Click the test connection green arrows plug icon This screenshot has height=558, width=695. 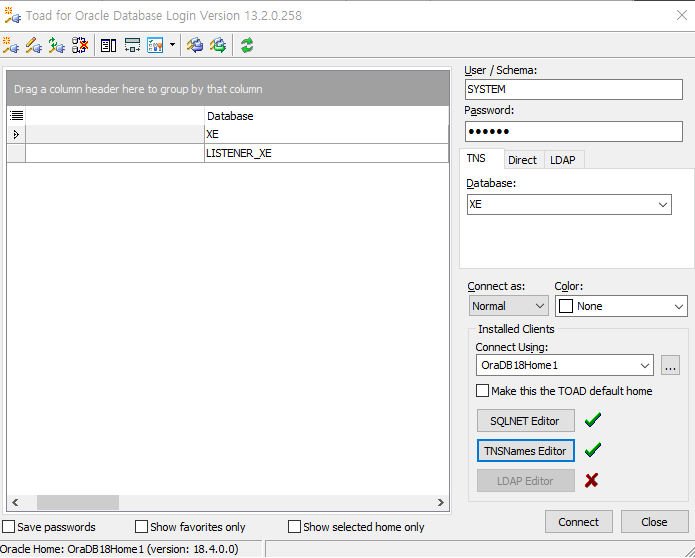57,45
